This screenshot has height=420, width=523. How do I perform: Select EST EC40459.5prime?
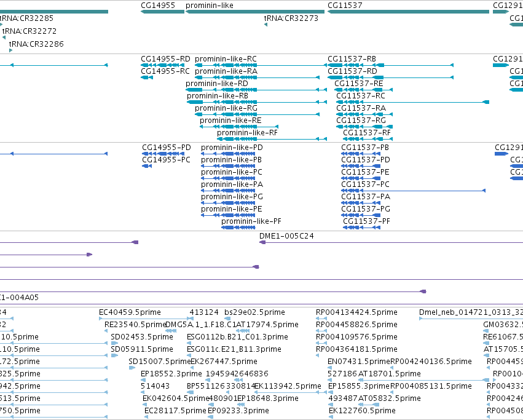pos(130,313)
